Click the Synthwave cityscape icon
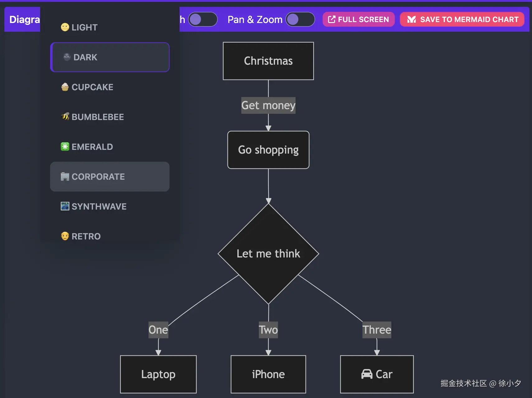 point(65,206)
